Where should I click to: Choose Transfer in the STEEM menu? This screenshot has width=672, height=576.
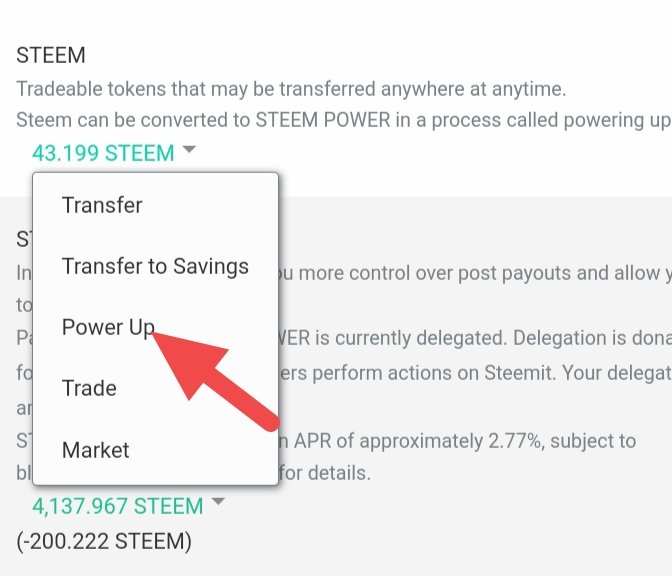102,206
